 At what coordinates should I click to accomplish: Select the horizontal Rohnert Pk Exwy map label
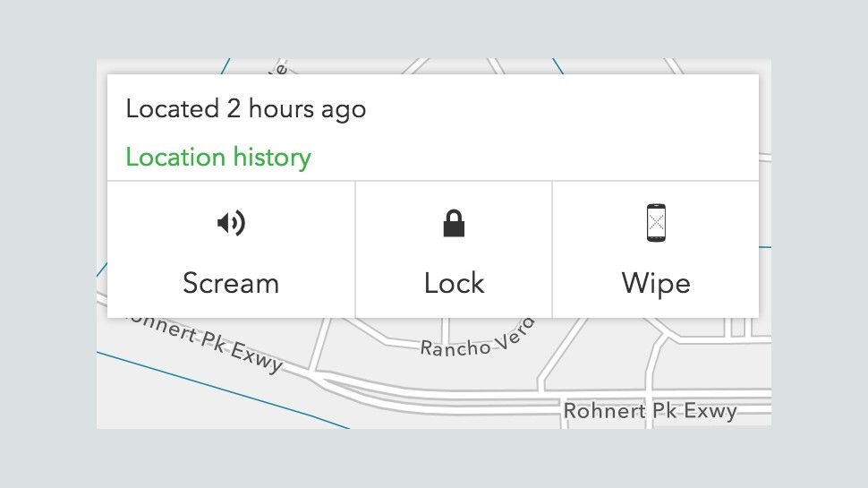[650, 412]
